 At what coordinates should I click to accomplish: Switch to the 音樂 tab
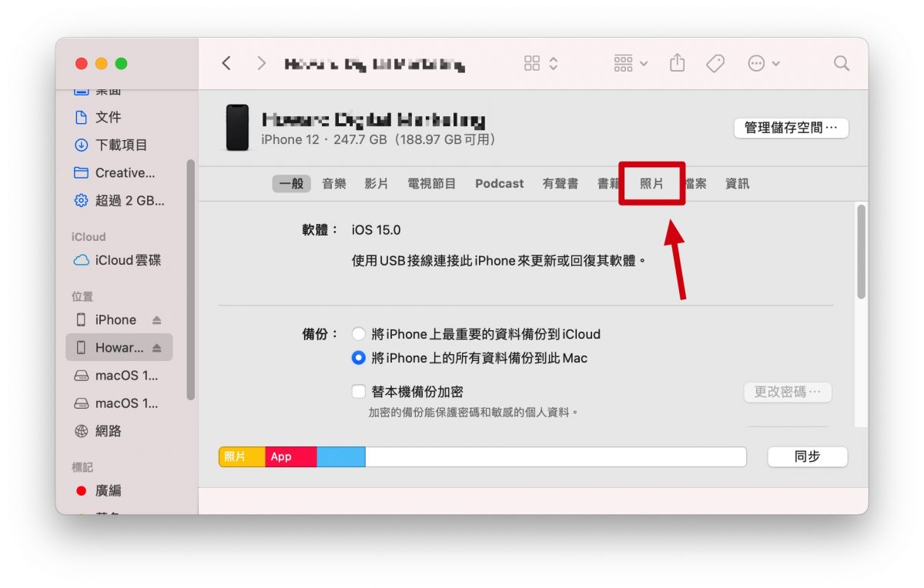pyautogui.click(x=334, y=183)
